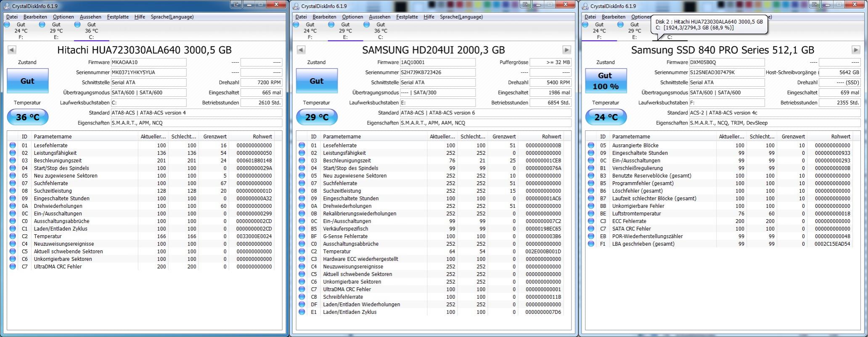
Task: Open Festplatte menu in Hitachi window
Action: pos(118,17)
